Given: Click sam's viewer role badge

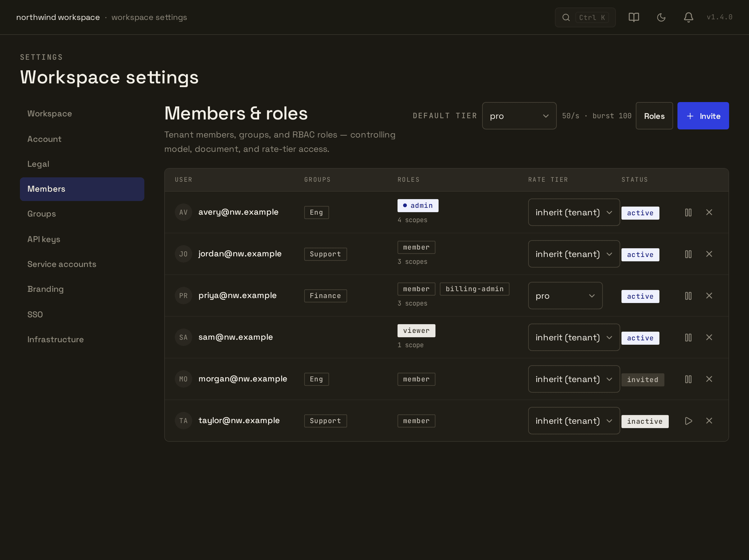Looking at the screenshot, I should click(416, 331).
